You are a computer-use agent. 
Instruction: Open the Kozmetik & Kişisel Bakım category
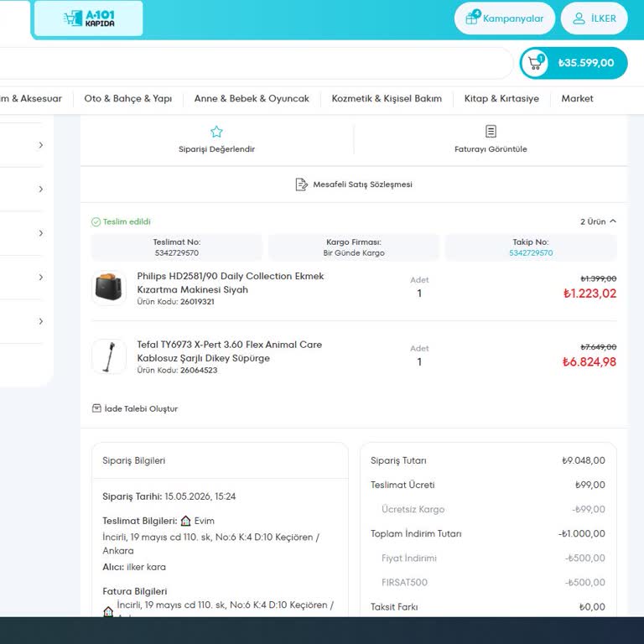click(x=387, y=99)
